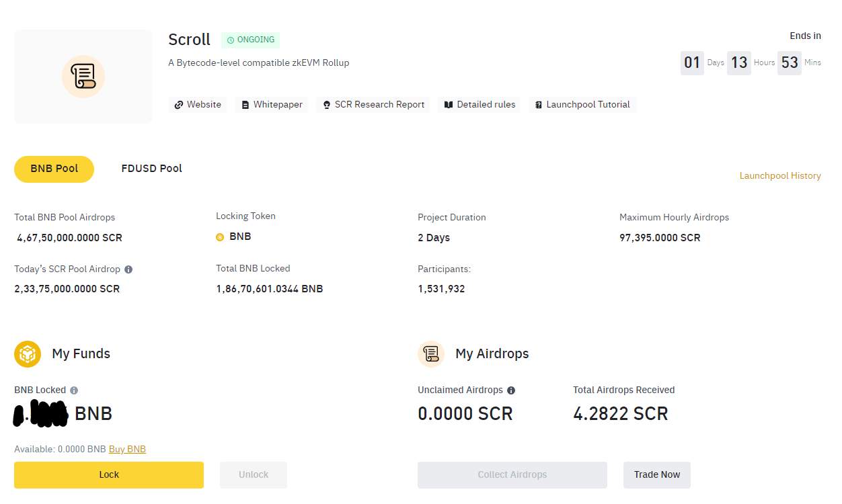Click the Ends in label
Image resolution: width=842 pixels, height=504 pixels.
[805, 36]
